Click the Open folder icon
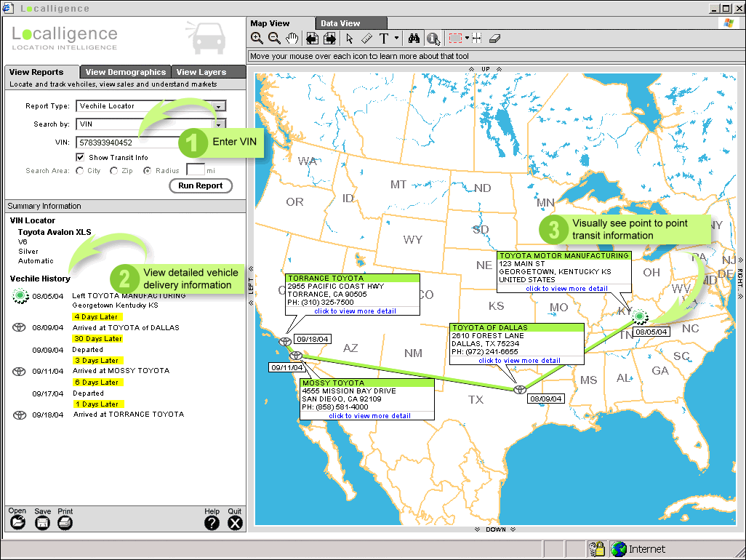Screen dimensions: 746x560 pos(17,522)
